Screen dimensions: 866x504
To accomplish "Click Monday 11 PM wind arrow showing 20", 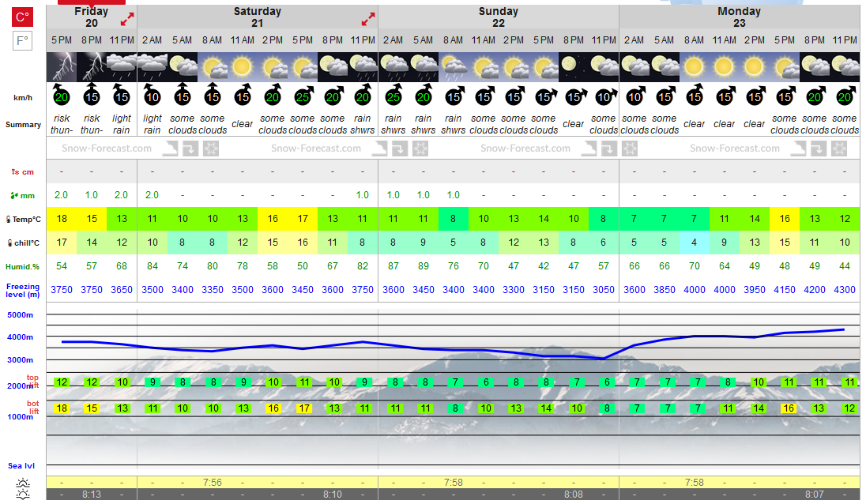I will [x=845, y=96].
